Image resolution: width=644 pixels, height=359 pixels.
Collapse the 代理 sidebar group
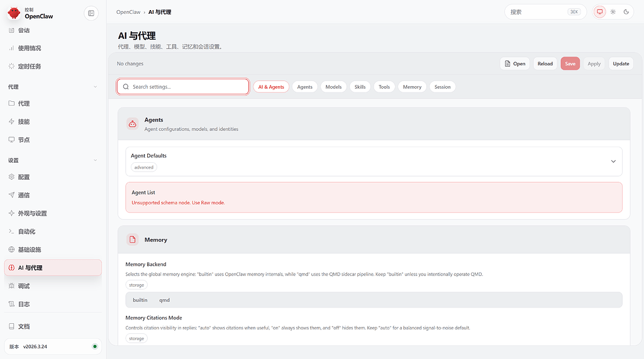point(96,87)
